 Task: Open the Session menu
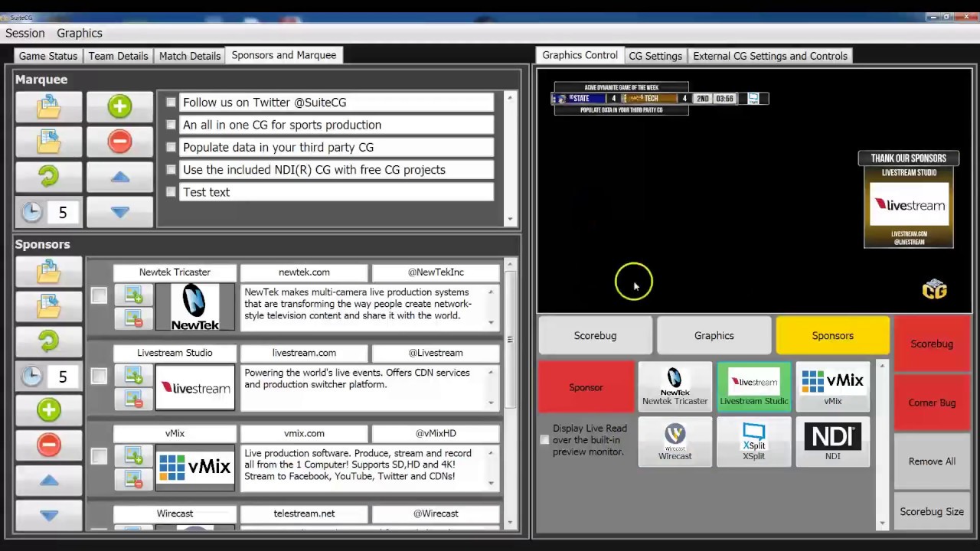(x=25, y=33)
